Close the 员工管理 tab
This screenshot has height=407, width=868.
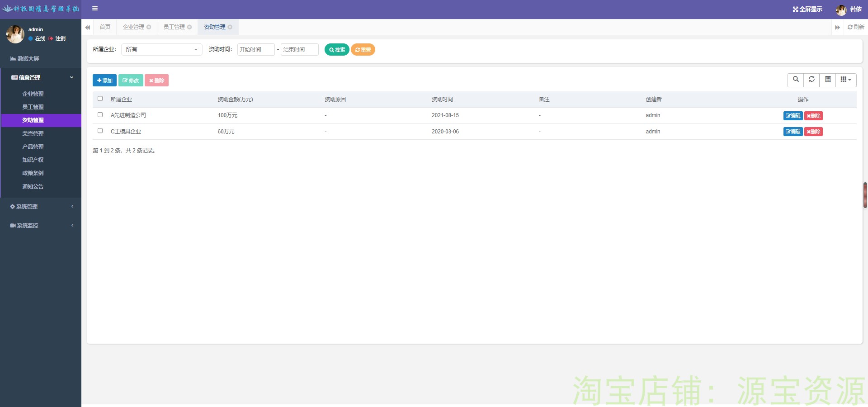point(189,27)
